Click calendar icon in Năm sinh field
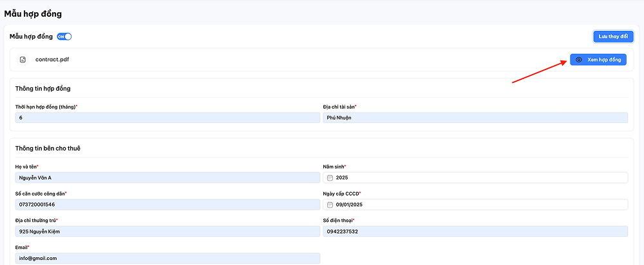Image resolution: width=644 pixels, height=265 pixels. [330, 178]
